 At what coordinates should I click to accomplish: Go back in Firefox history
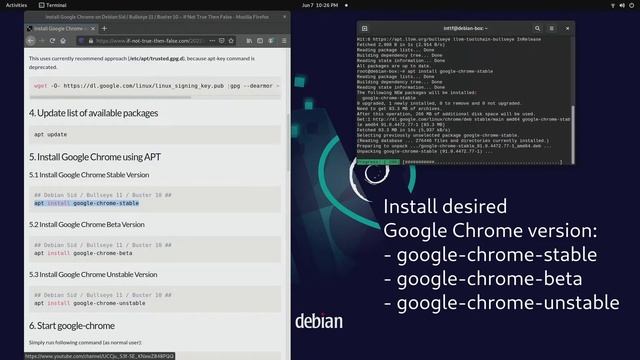point(31,41)
